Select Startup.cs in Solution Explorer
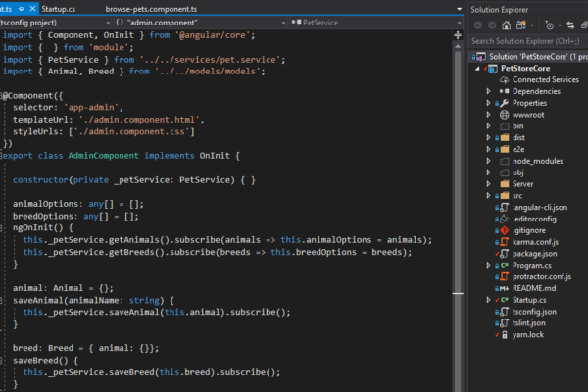The image size is (588, 392). click(x=529, y=300)
